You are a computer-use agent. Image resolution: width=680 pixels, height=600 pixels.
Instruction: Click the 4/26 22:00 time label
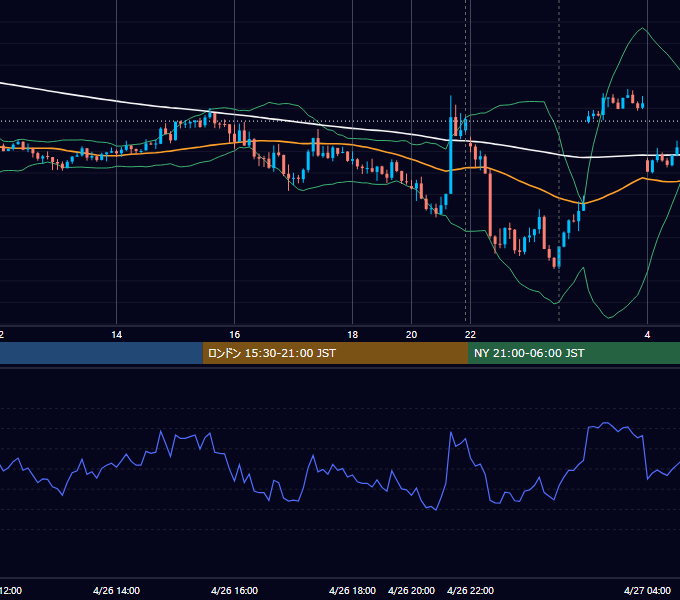(x=470, y=590)
